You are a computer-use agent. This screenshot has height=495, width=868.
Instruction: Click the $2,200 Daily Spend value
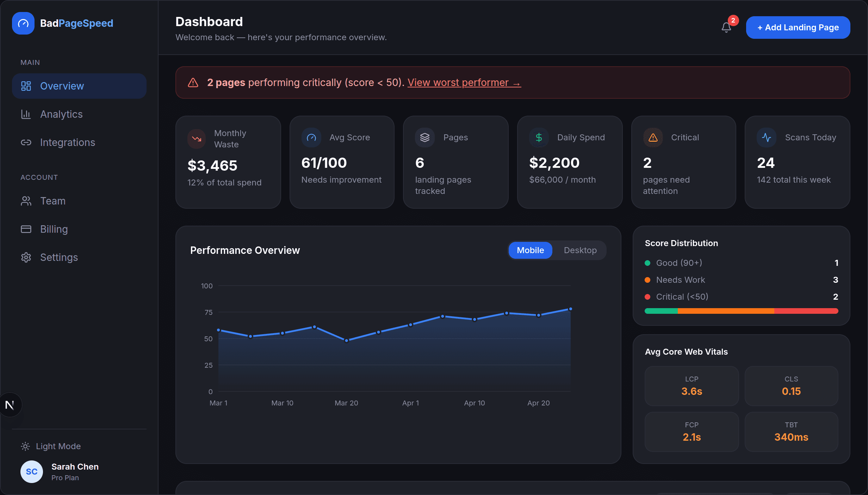pos(554,163)
